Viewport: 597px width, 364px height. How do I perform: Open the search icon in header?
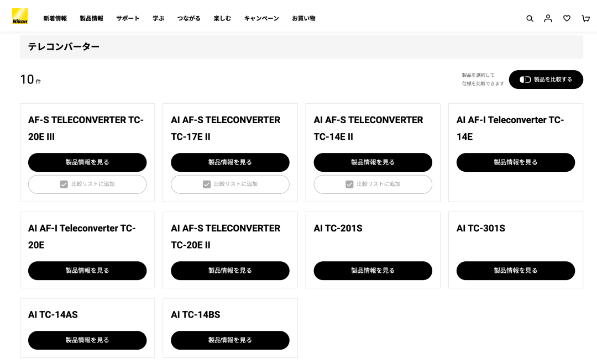pyautogui.click(x=530, y=18)
